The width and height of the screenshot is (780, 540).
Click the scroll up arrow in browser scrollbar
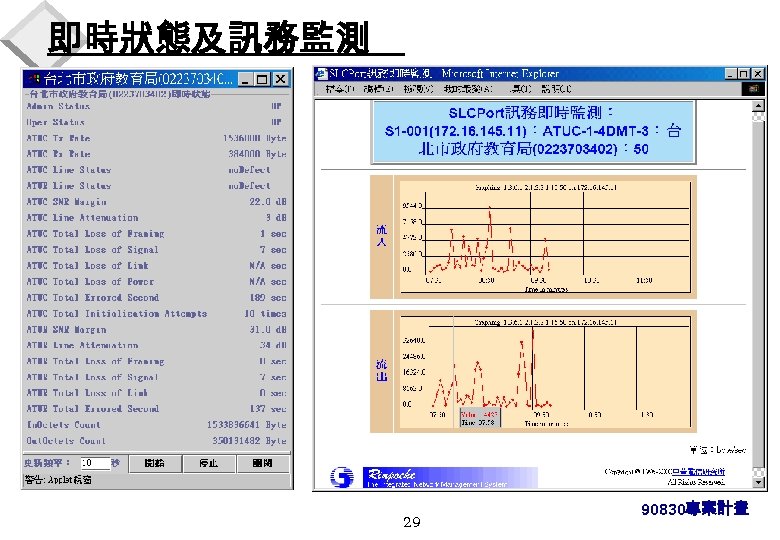coord(758,106)
